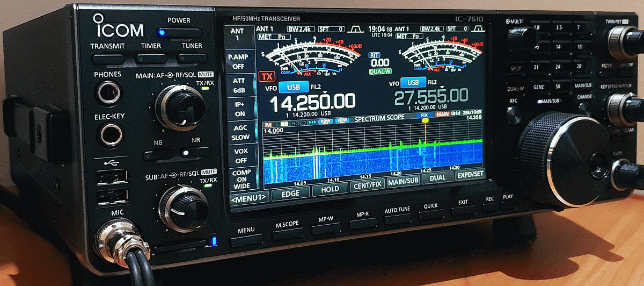Push the POWER button

coord(179,33)
